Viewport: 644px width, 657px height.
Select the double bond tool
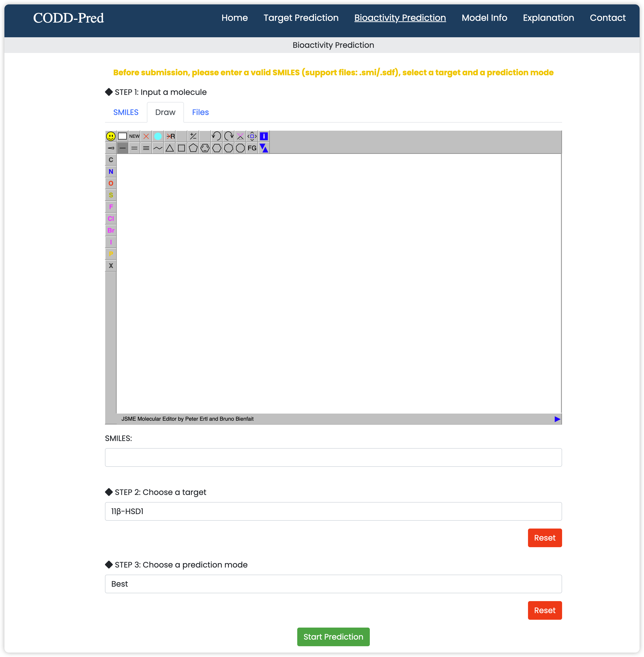pos(134,148)
